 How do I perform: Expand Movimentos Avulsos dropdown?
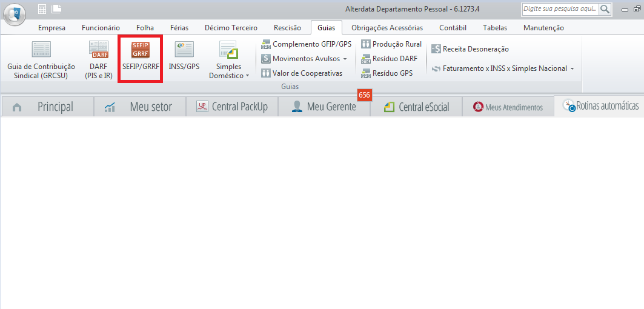coord(345,59)
